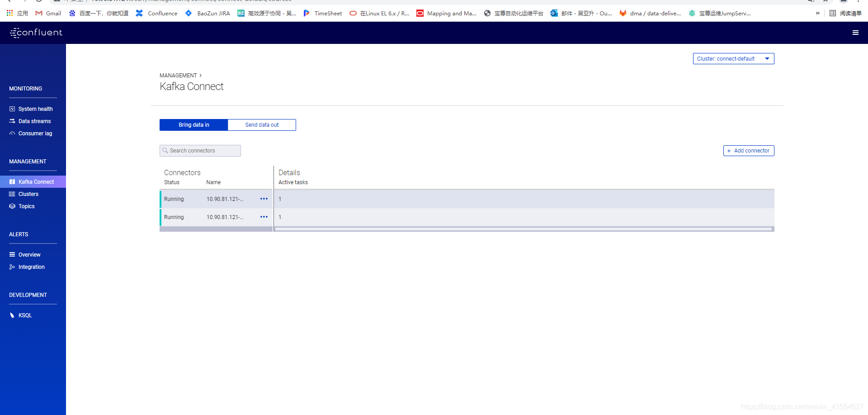This screenshot has width=868, height=415.
Task: Click the Search connectors field
Action: coord(200,150)
